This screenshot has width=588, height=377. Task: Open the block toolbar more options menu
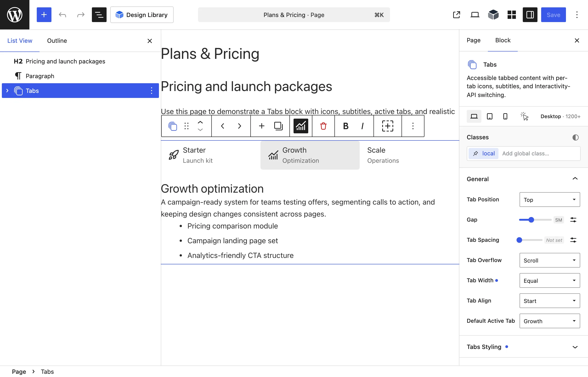[413, 126]
